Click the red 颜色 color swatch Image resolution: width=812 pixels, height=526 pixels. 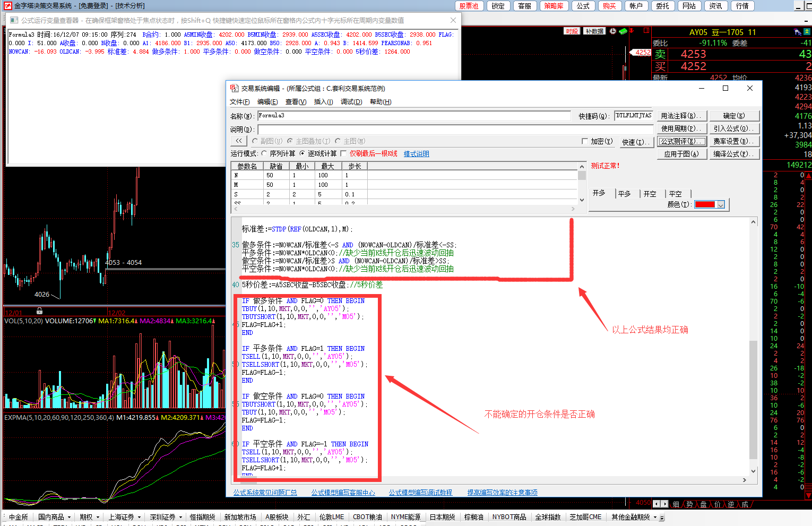pyautogui.click(x=705, y=204)
